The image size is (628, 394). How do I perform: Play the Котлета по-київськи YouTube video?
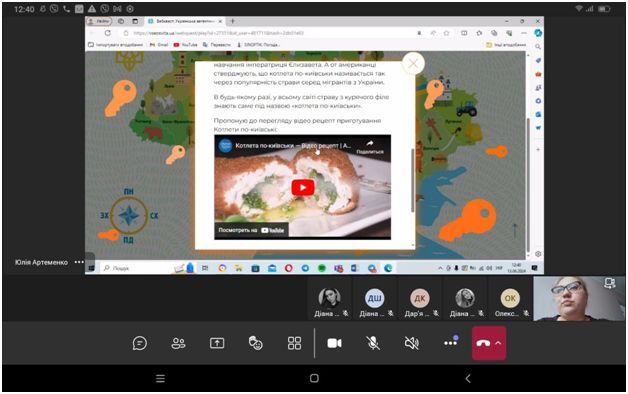(303, 187)
